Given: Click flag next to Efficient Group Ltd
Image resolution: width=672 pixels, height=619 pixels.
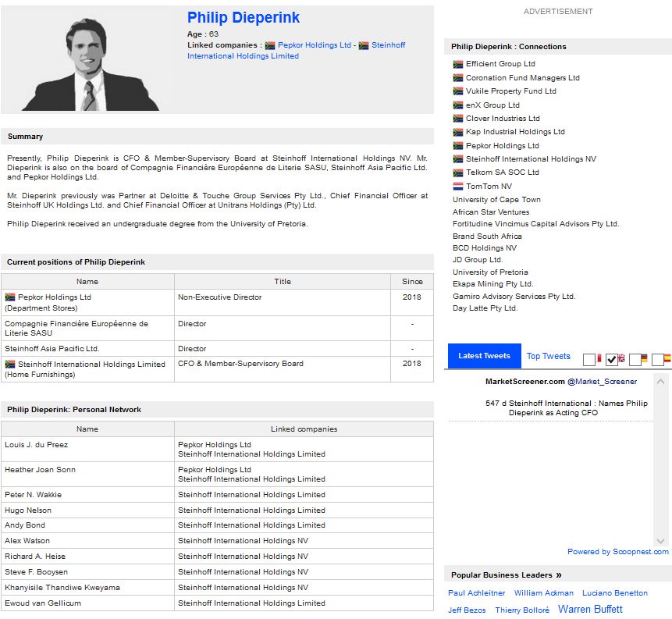Looking at the screenshot, I should tap(457, 64).
